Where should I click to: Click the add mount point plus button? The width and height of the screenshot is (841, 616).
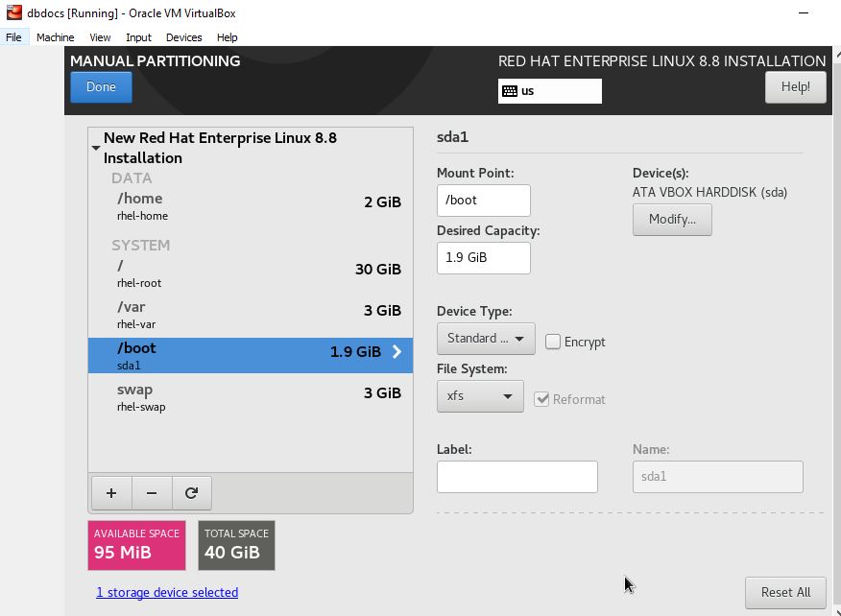coord(111,493)
